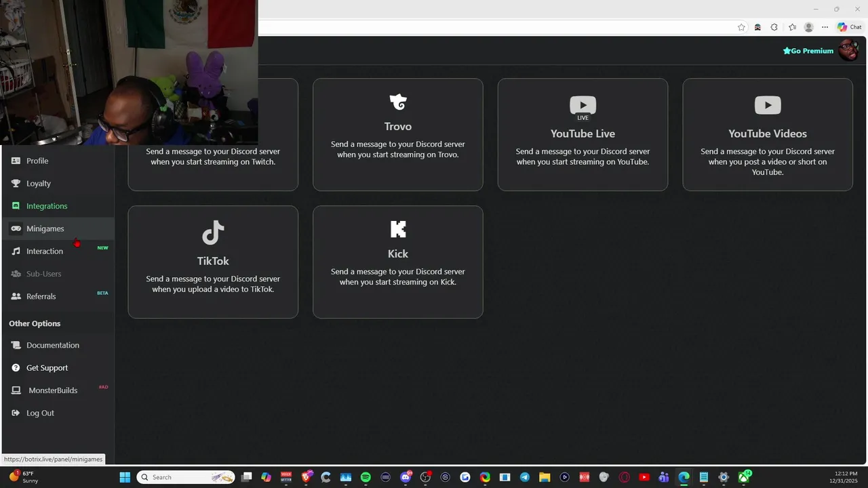
Task: Open YouTube app from the taskbar
Action: (x=644, y=477)
